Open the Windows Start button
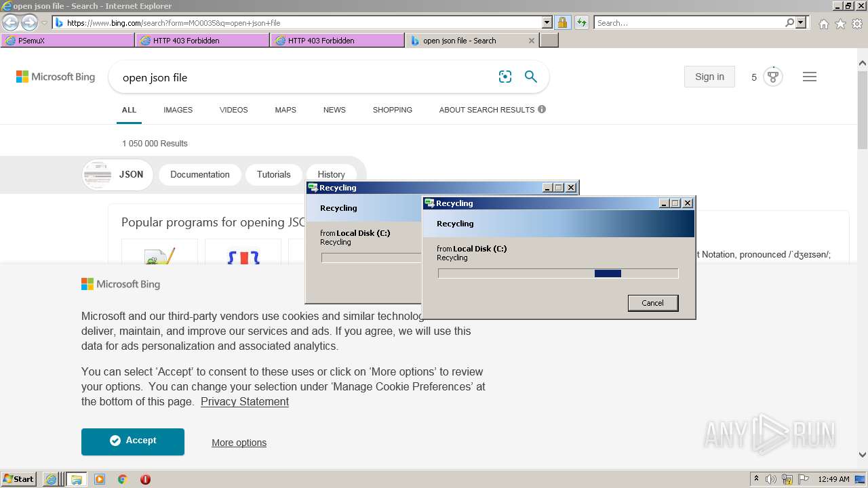868x488 pixels. click(19, 479)
